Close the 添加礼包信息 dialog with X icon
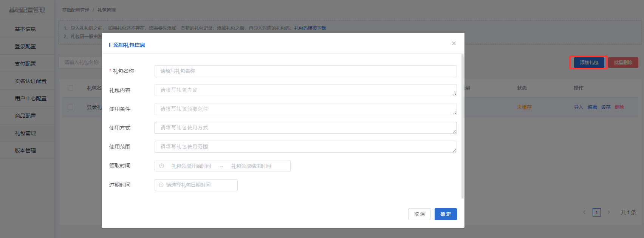The image size is (644, 238). (454, 43)
